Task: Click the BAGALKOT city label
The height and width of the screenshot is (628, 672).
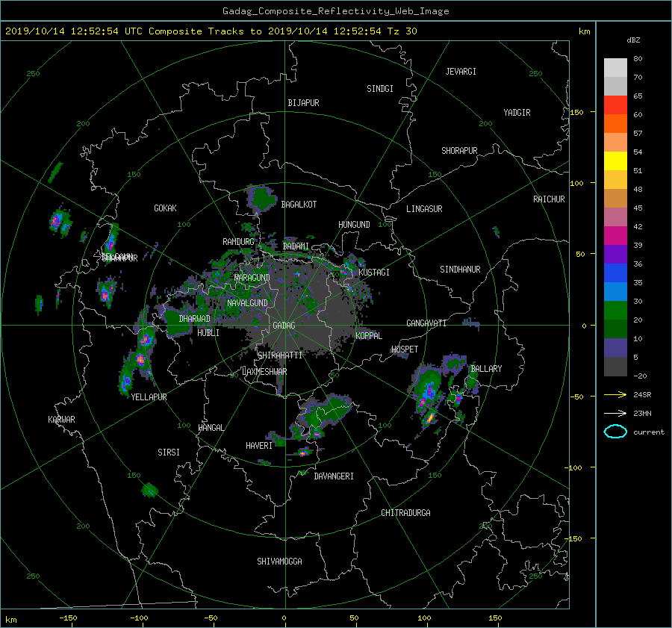Action: 299,205
